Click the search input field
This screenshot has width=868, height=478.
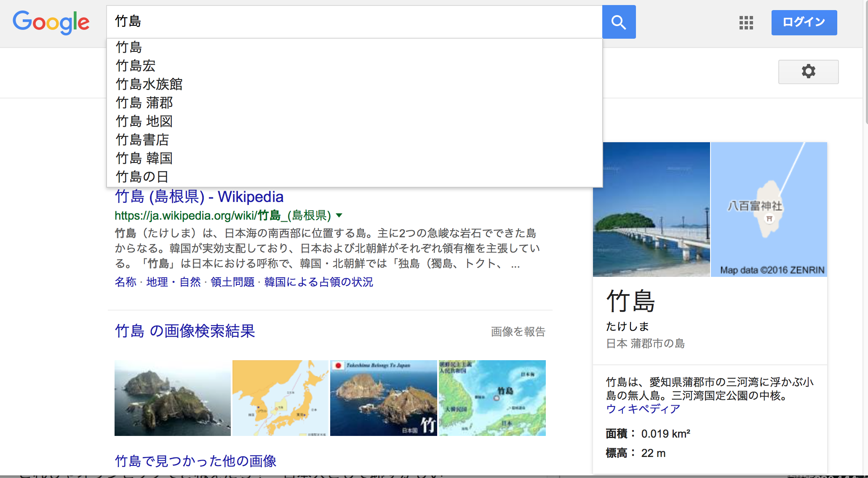(354, 22)
